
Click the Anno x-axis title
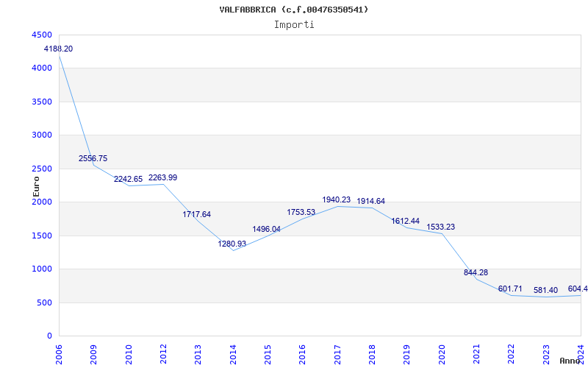(x=569, y=361)
